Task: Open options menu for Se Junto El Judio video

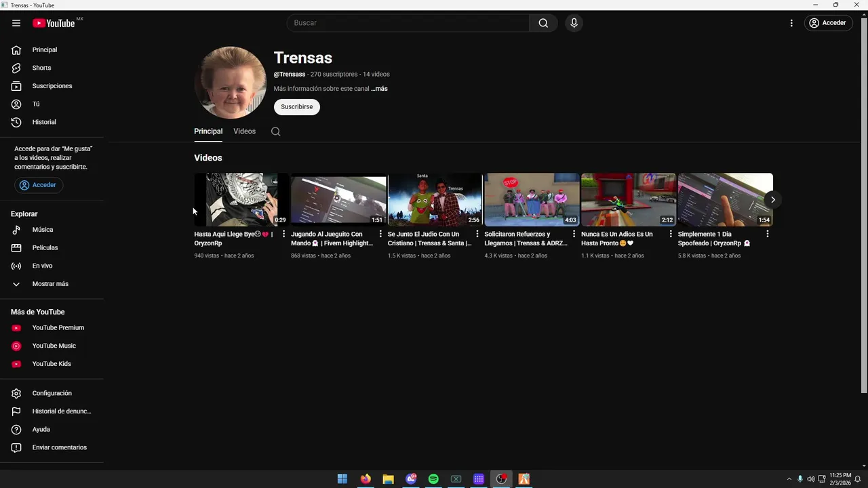Action: [x=477, y=234]
